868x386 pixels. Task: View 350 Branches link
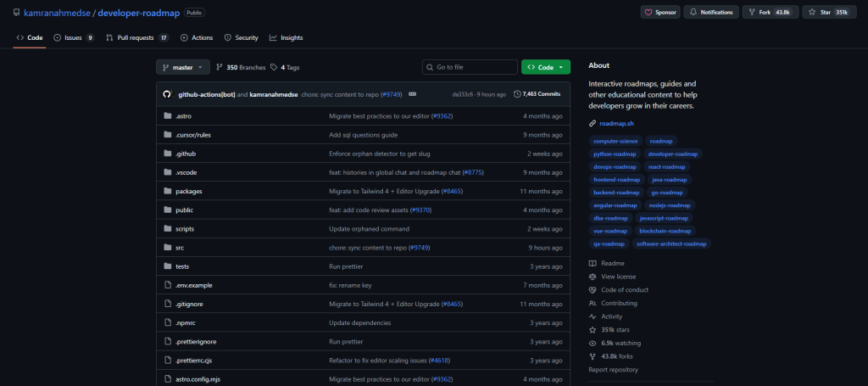[241, 68]
